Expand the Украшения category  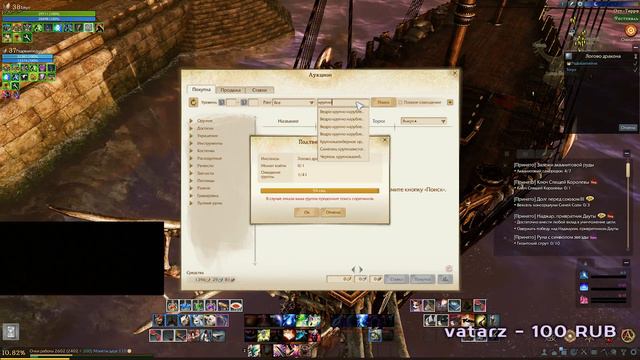(191, 136)
